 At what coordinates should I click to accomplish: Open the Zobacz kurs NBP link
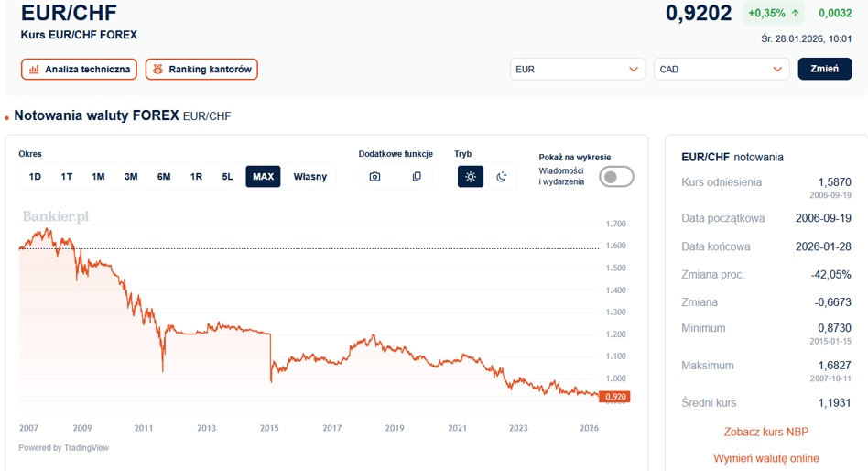click(766, 432)
